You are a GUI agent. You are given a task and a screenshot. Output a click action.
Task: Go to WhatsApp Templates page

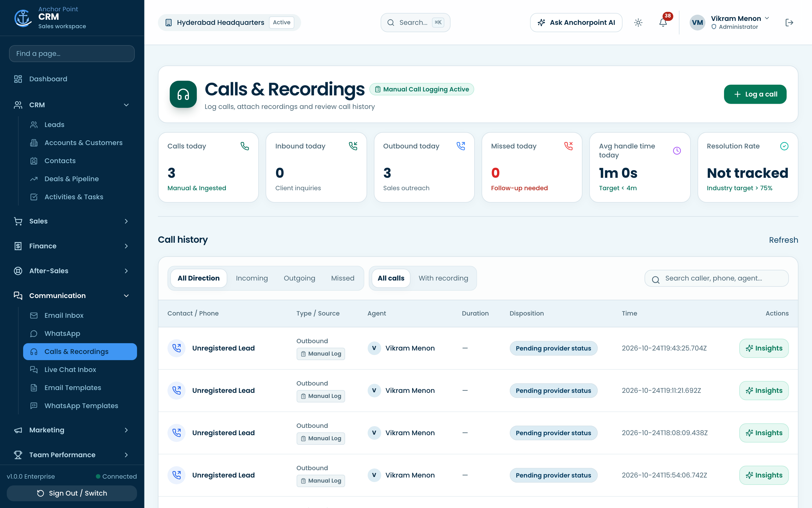pos(80,406)
